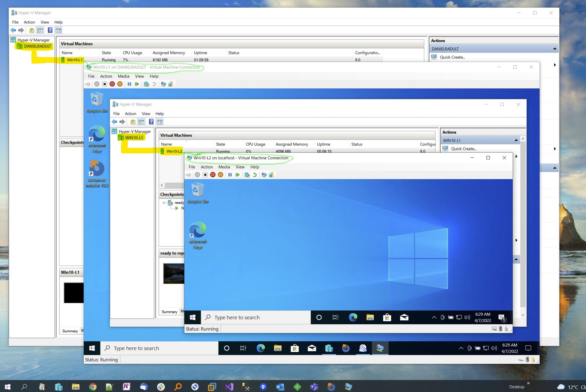Select Summary tab in inner Hyper-V Manager
586x392 pixels.
click(x=169, y=312)
